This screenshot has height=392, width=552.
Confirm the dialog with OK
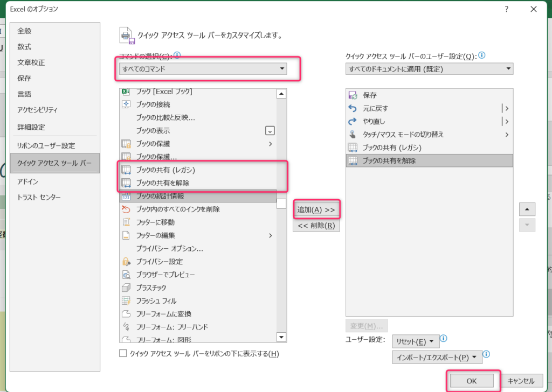(471, 381)
